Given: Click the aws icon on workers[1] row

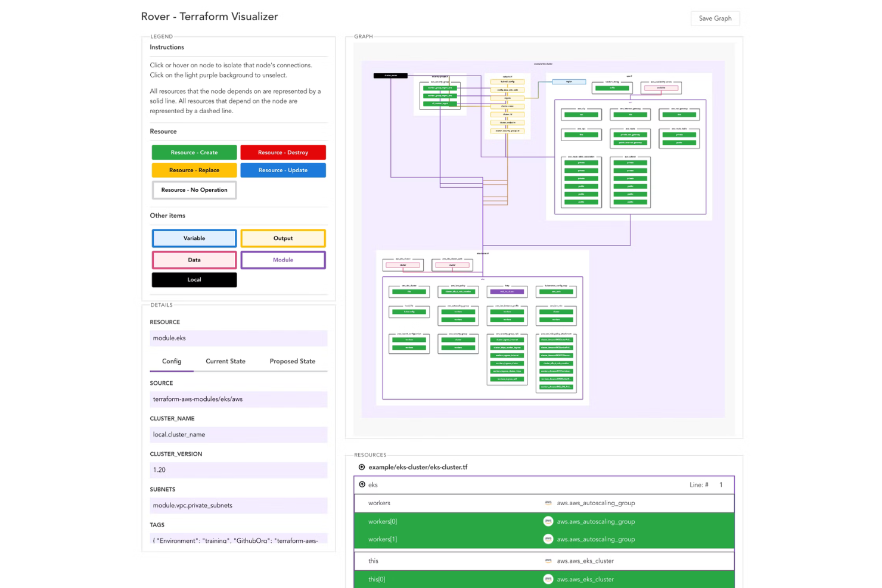Looking at the screenshot, I should point(548,539).
